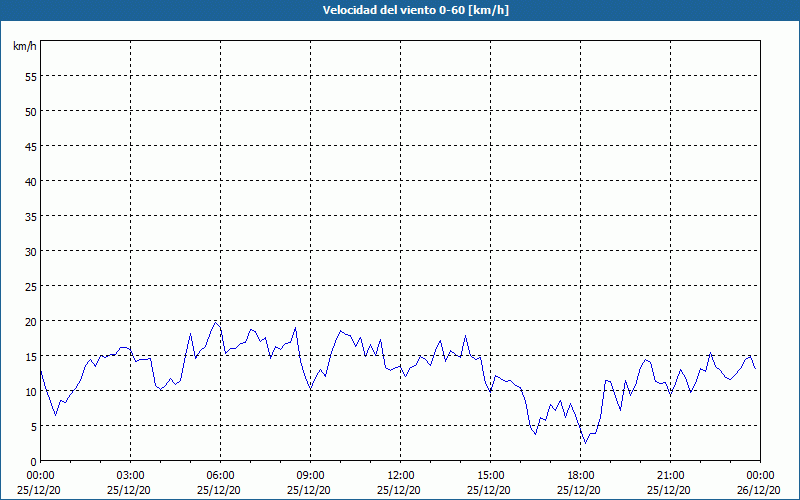Click the 06:00 time label
The height and width of the screenshot is (500, 800).
tap(220, 476)
